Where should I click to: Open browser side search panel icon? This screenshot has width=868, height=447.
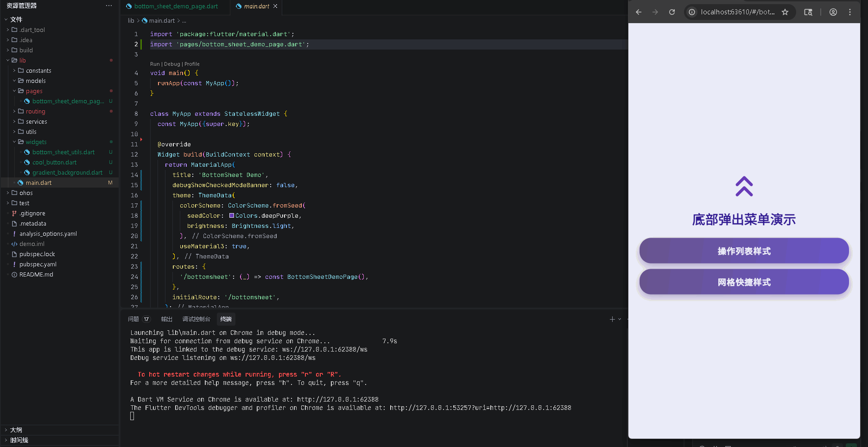(x=808, y=12)
